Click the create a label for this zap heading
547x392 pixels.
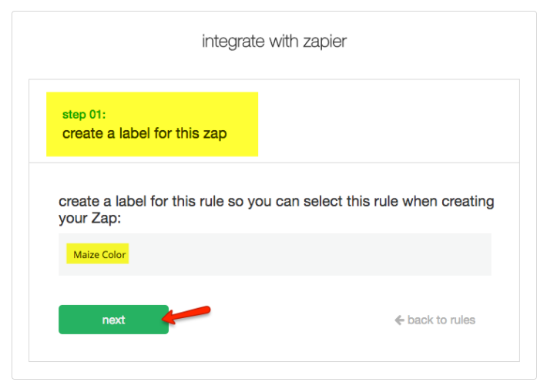(145, 133)
